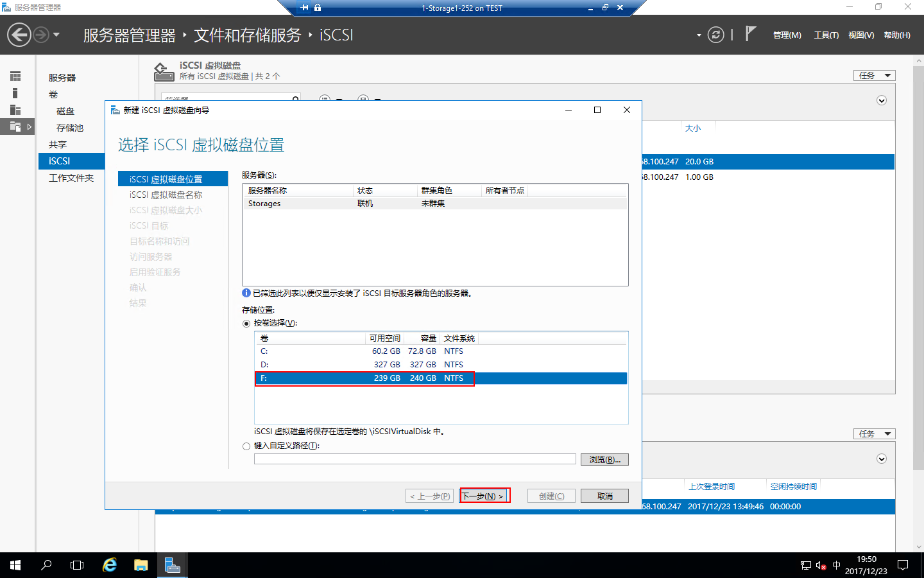Click the 服务器名称 column header
The width and height of the screenshot is (924, 578).
pos(268,191)
